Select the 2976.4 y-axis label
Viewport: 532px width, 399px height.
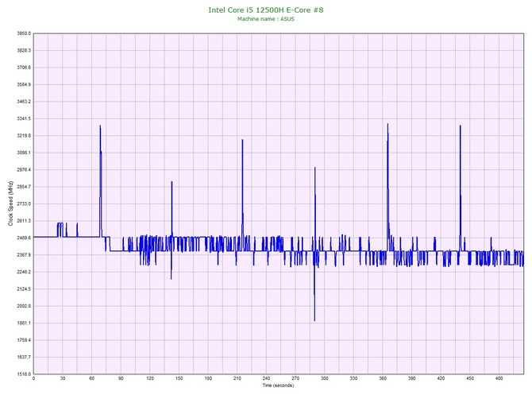(x=24, y=170)
